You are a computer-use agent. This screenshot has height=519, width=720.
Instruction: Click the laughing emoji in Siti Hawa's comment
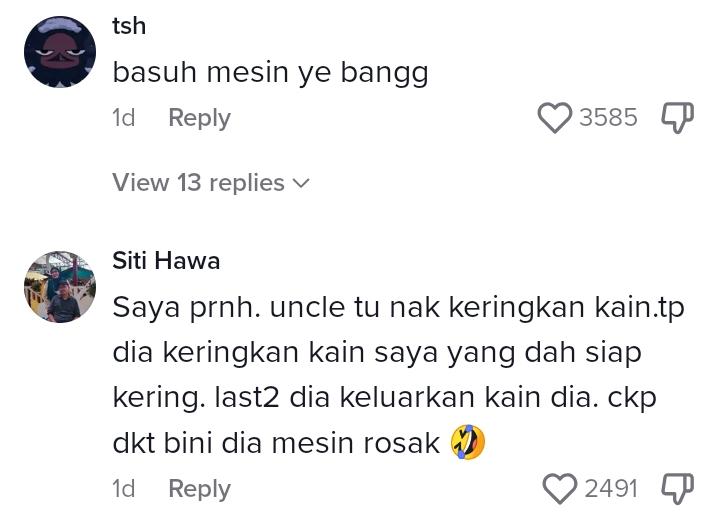coord(467,442)
